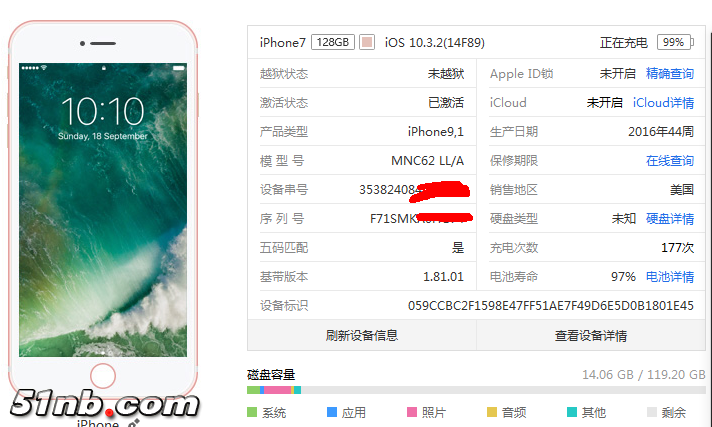Open the 电池详情 battery details link
This screenshot has height=427, width=712.
click(670, 277)
